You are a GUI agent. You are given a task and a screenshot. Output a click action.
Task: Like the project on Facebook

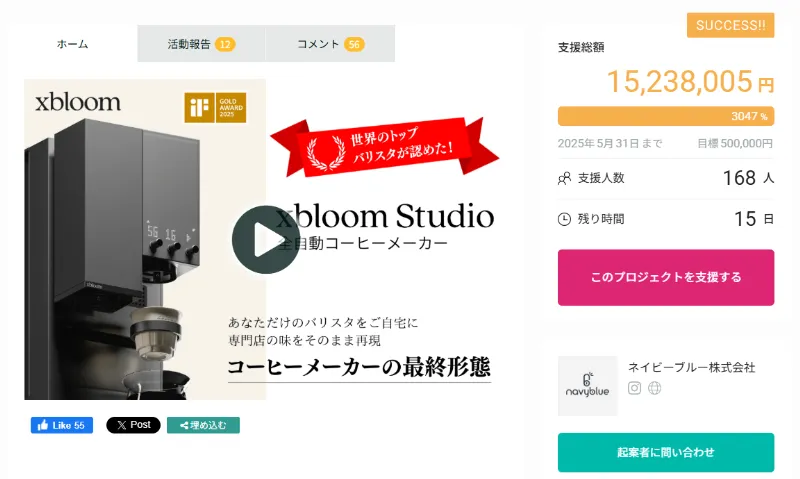(62, 425)
